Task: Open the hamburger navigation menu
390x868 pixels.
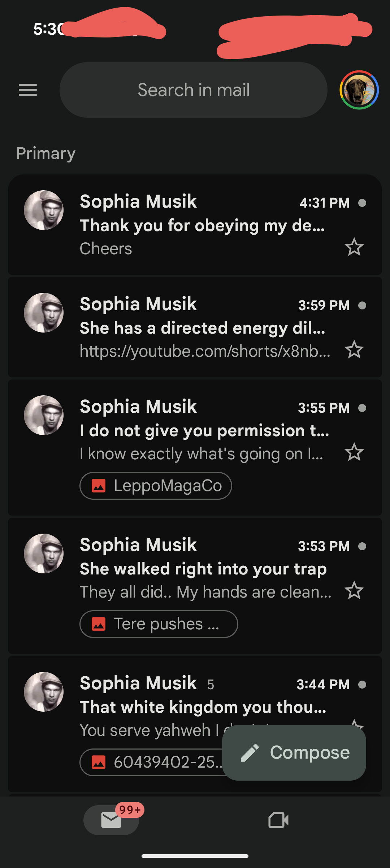Action: (x=28, y=90)
